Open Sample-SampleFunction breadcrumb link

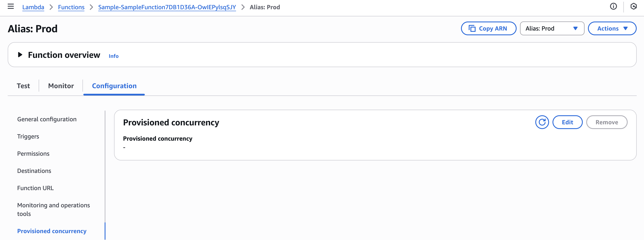point(167,7)
